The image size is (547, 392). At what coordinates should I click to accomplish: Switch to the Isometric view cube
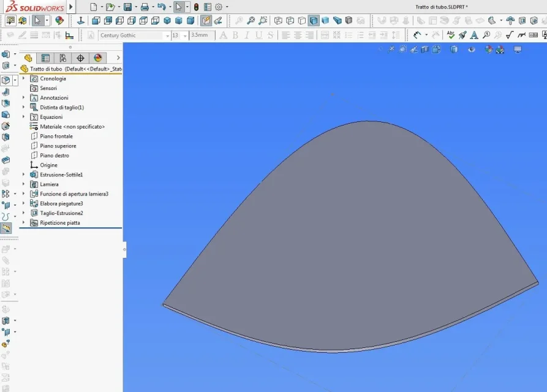pos(167,20)
